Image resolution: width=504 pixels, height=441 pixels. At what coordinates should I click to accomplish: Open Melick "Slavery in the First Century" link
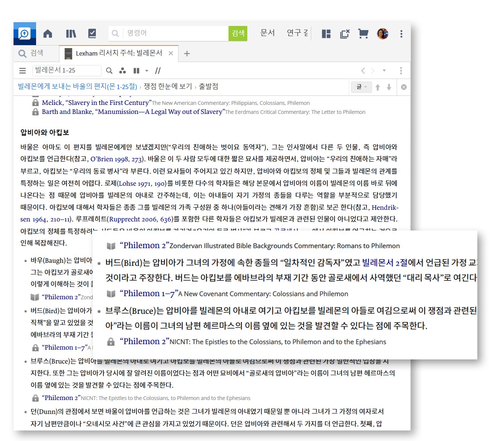pyautogui.click(x=97, y=103)
